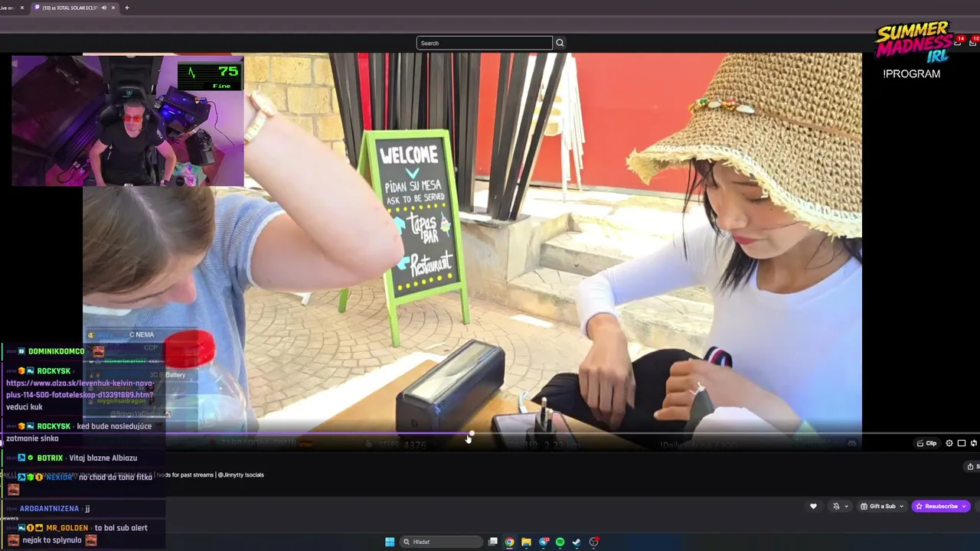The height and width of the screenshot is (551, 980).
Task: Click the heart follow button
Action: coord(813,506)
